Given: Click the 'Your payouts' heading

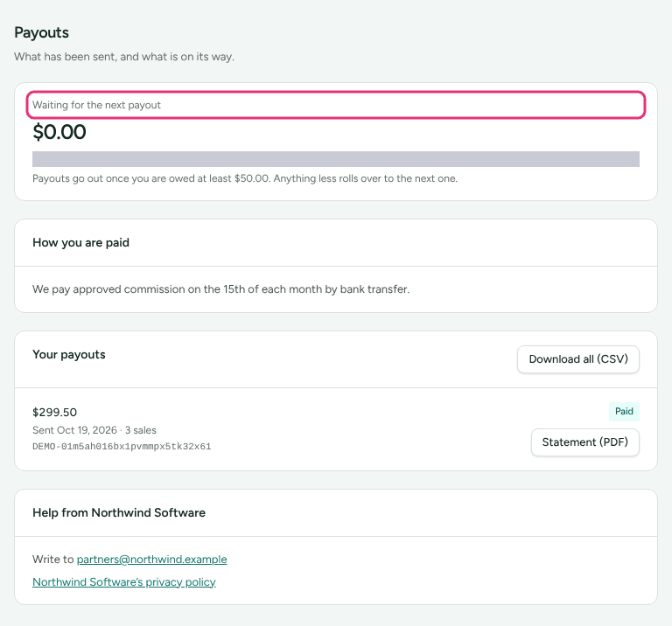Looking at the screenshot, I should pos(69,355).
